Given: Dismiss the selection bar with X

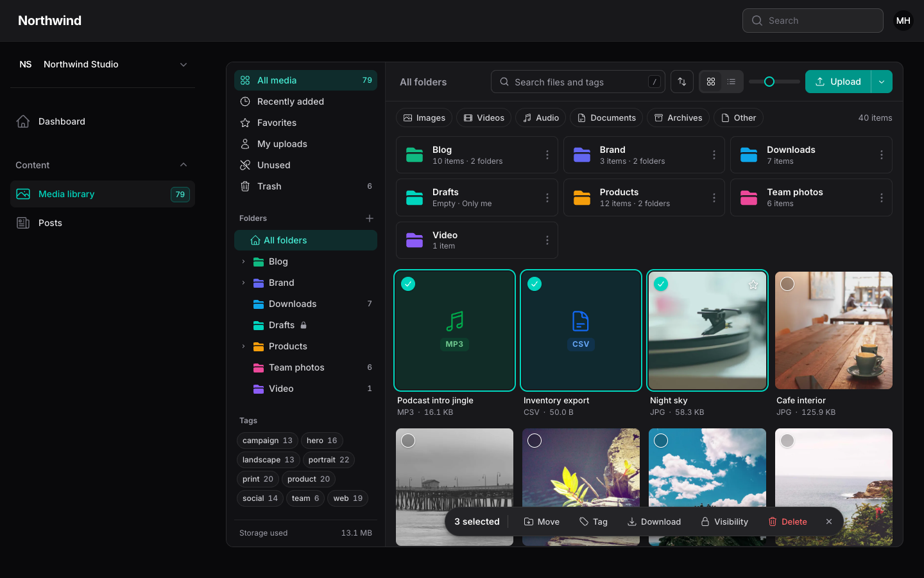Looking at the screenshot, I should point(829,521).
